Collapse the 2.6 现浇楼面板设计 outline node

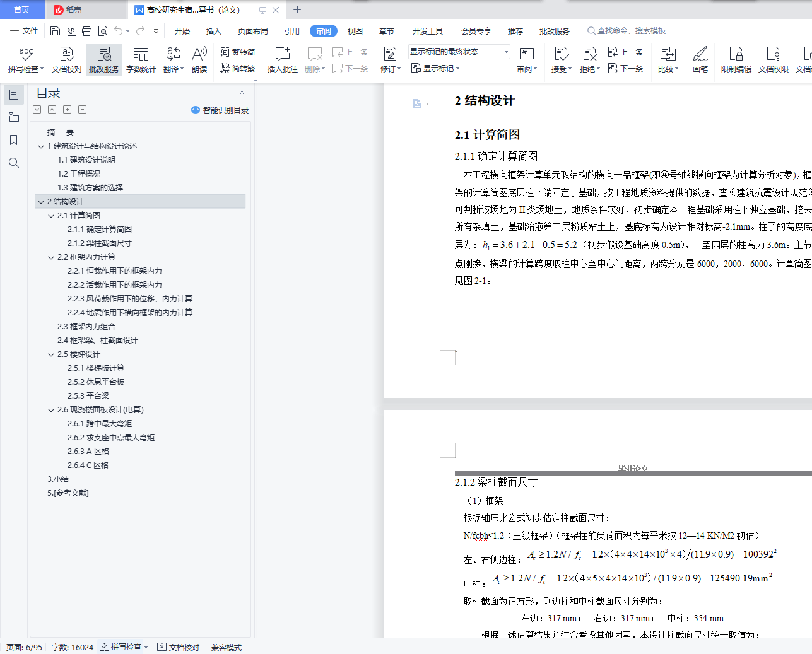51,410
